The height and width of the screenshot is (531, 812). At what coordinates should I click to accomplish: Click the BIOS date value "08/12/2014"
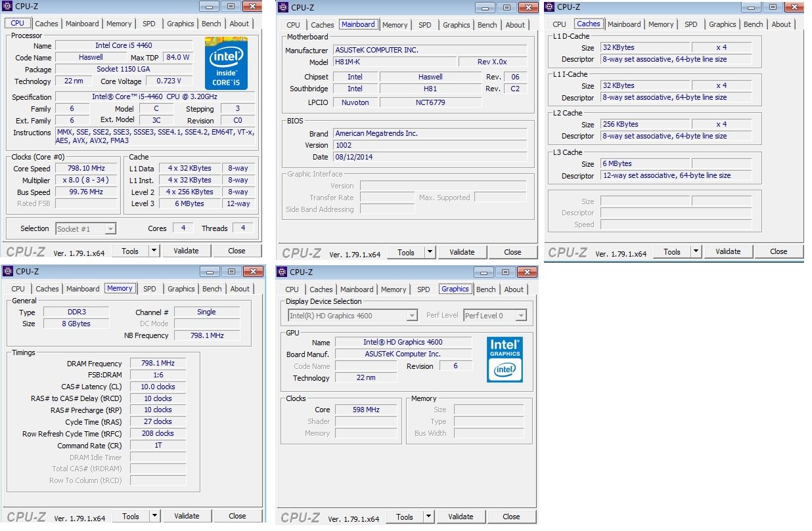[x=430, y=157]
